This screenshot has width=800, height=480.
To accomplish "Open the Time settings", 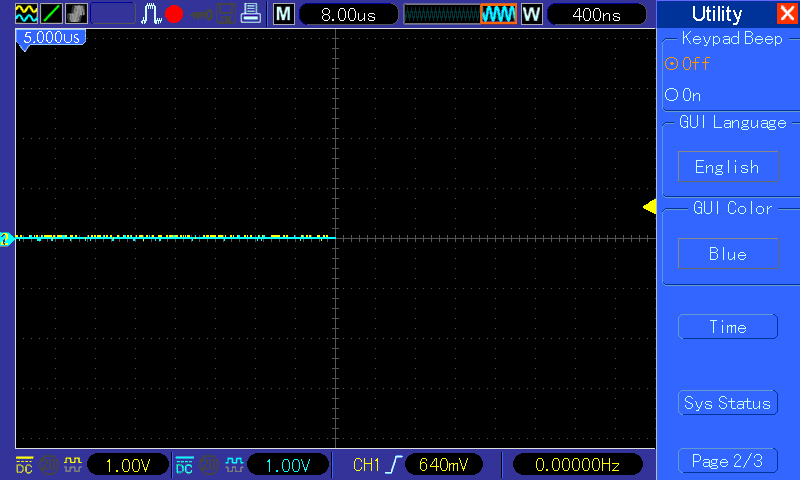I will pos(728,326).
